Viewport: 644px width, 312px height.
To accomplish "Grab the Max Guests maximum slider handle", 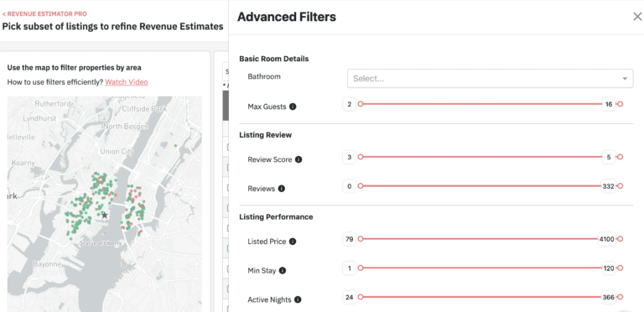I will pos(621,104).
